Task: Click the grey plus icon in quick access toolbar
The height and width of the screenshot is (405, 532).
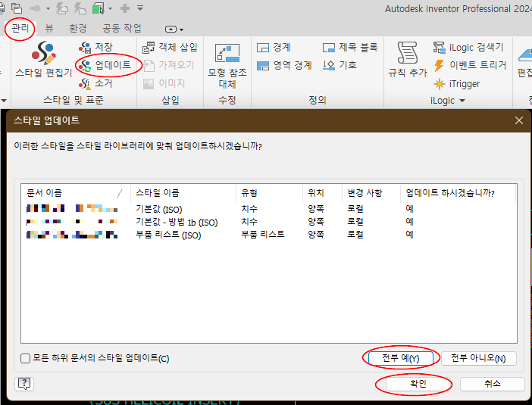Action: coord(125,8)
